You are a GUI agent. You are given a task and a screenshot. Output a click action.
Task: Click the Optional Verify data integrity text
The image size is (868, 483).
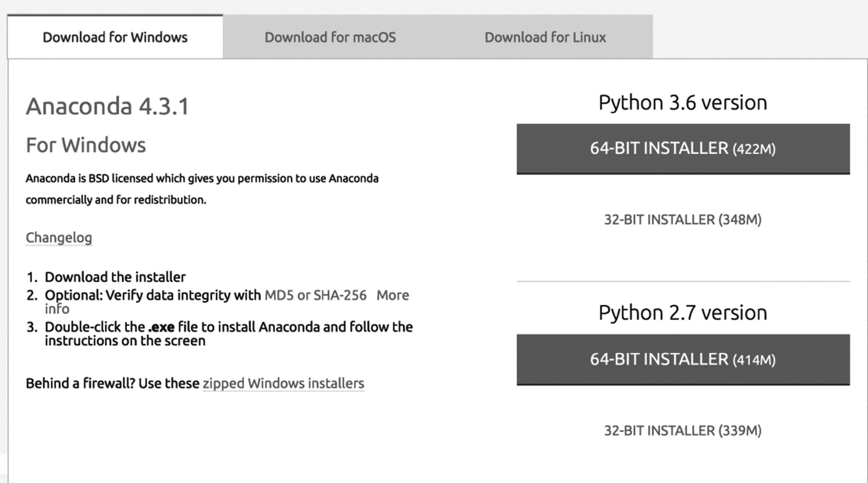[x=153, y=296]
